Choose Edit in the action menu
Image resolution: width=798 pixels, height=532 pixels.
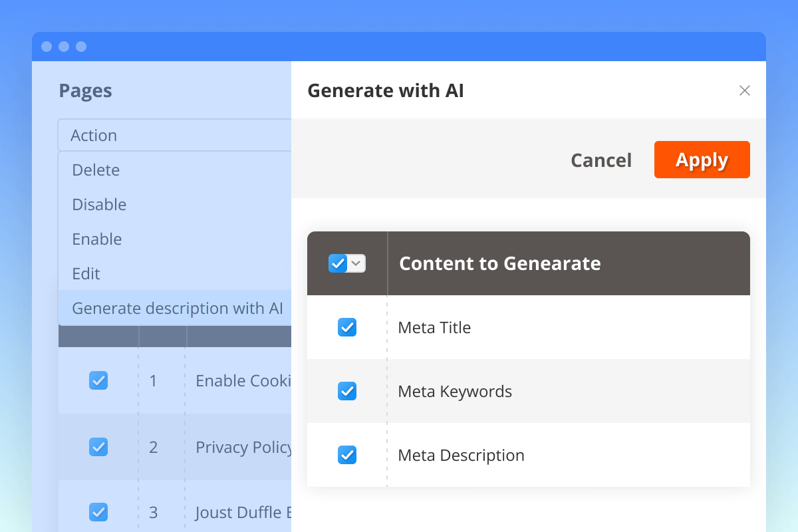[x=86, y=274]
